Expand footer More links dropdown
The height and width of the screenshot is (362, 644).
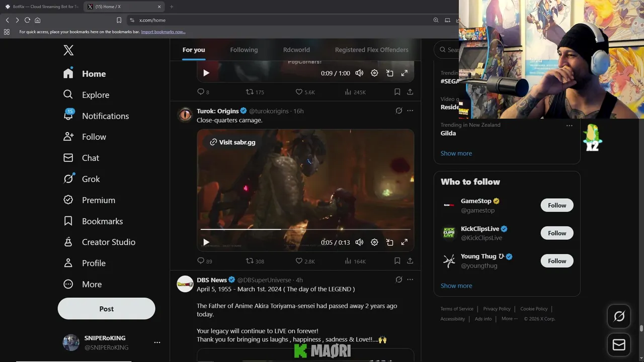(x=510, y=319)
